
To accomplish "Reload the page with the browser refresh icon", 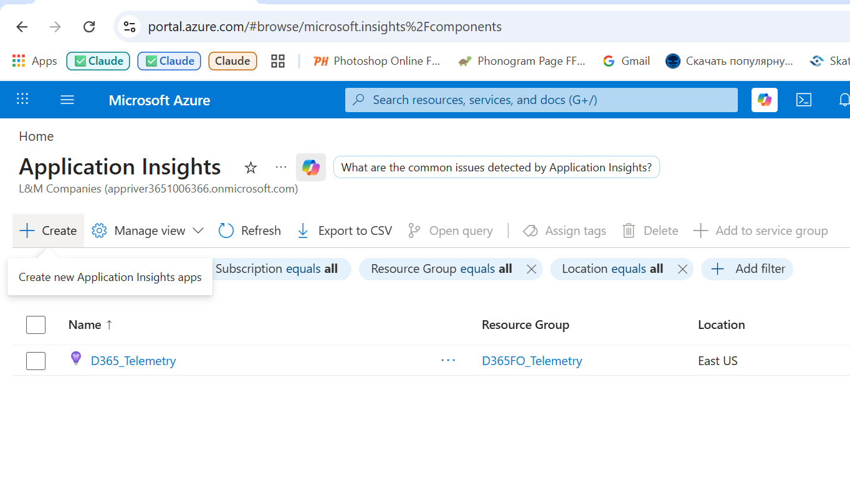I will pyautogui.click(x=89, y=27).
